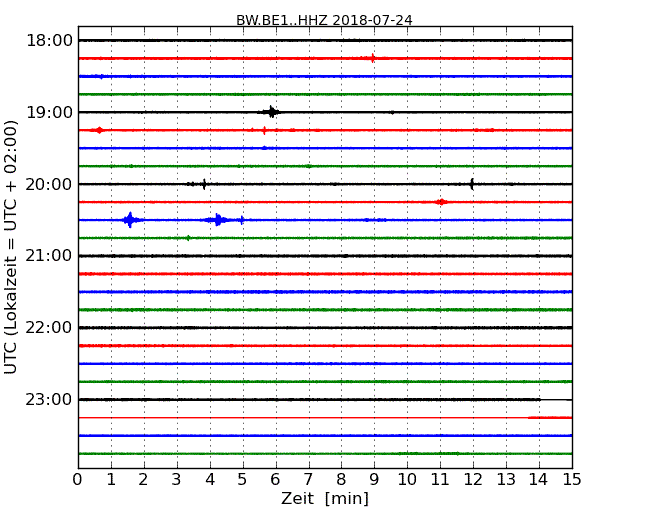Click the UTC Lokalzeit vertical axis label

[11, 247]
